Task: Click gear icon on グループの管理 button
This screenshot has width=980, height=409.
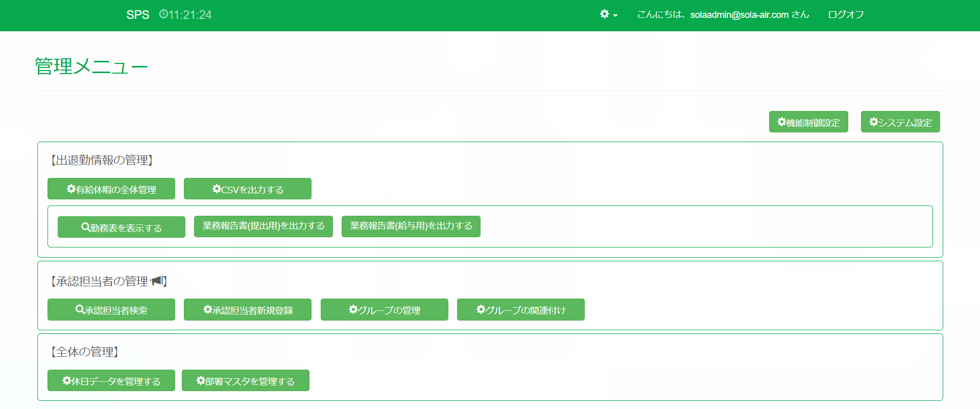Action: pyautogui.click(x=353, y=309)
